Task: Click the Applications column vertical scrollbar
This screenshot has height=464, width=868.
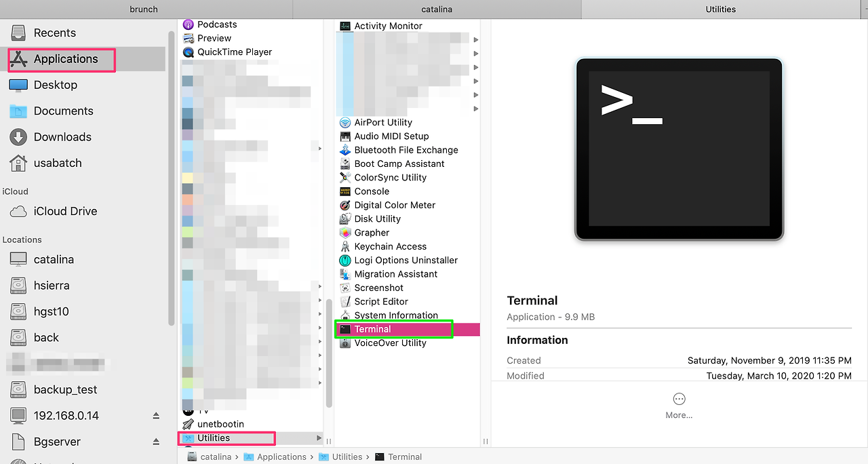Action: [329, 353]
